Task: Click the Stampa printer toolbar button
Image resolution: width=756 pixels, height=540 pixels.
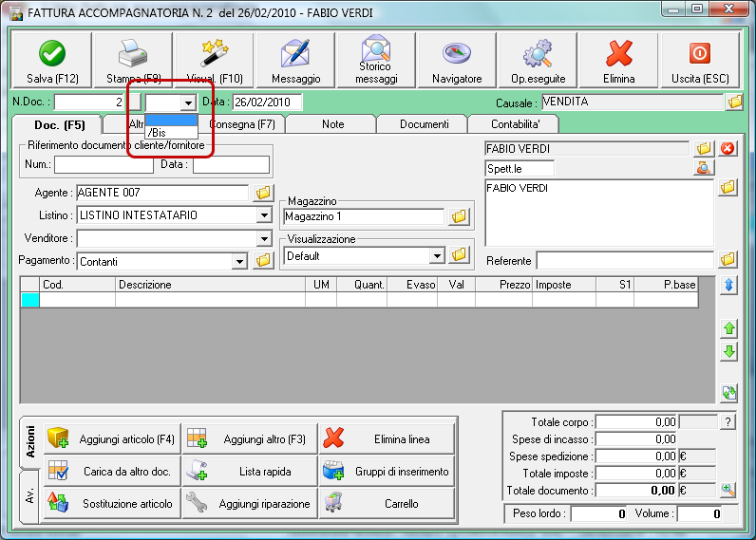Action: (x=133, y=61)
